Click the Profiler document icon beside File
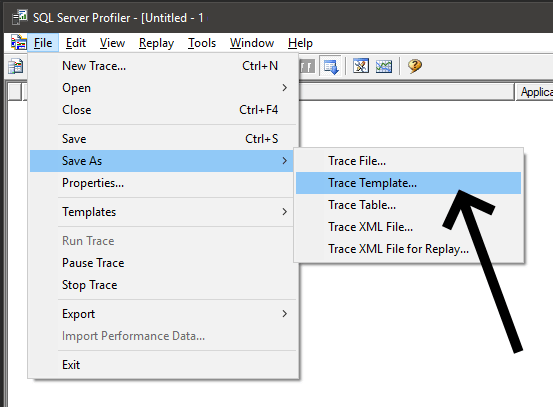Screen dimensions: 553x407 [x=18, y=43]
